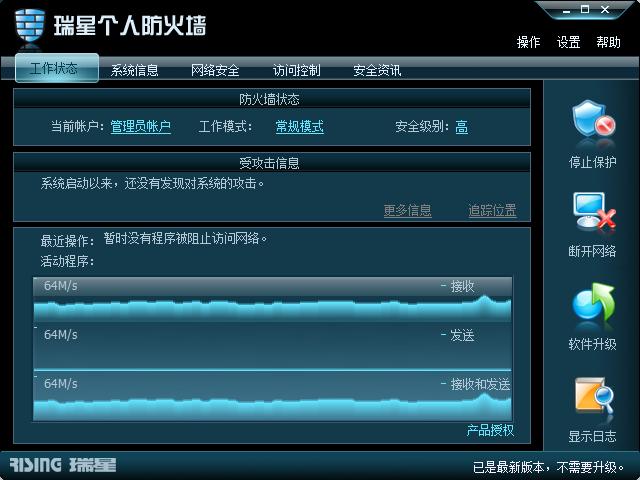Screen dimensions: 640x480
Task: Open the 操作 menu
Action: pos(528,42)
